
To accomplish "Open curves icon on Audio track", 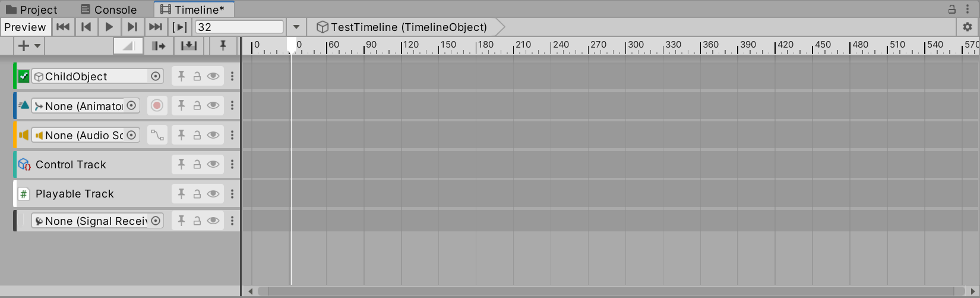I will tap(157, 135).
